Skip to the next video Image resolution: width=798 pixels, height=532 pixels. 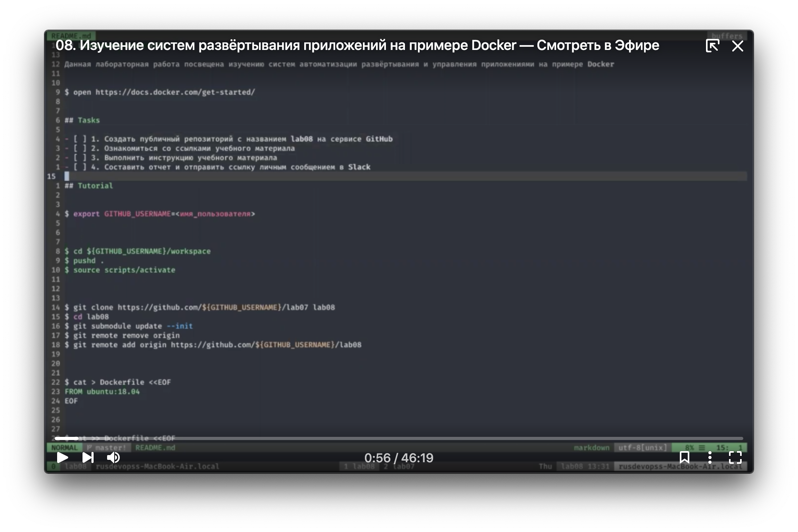[88, 457]
